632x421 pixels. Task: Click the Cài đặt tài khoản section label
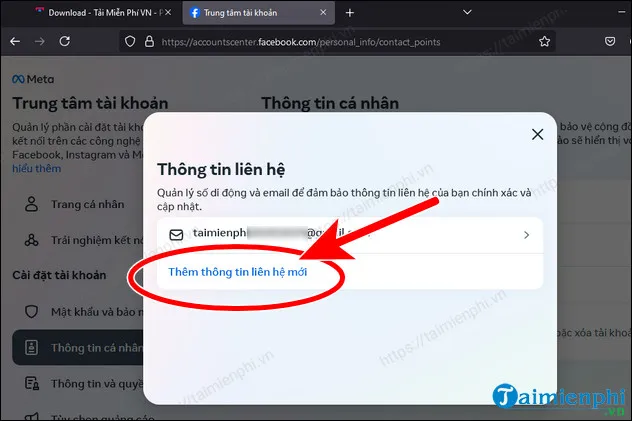(59, 275)
